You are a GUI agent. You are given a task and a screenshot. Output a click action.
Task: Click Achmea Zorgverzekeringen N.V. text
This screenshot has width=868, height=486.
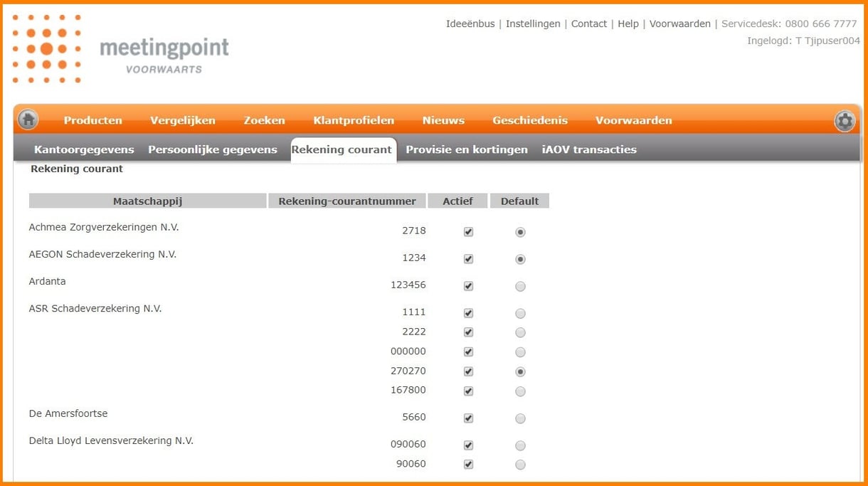(104, 227)
